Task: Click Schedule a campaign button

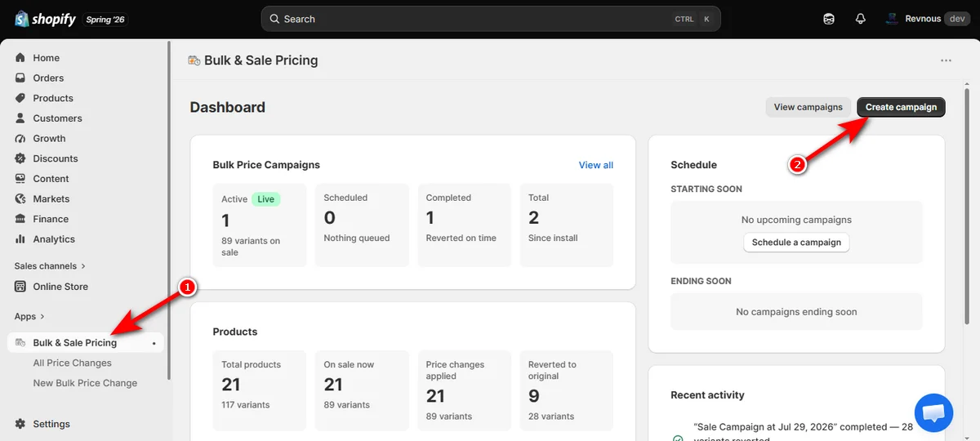Action: (796, 243)
